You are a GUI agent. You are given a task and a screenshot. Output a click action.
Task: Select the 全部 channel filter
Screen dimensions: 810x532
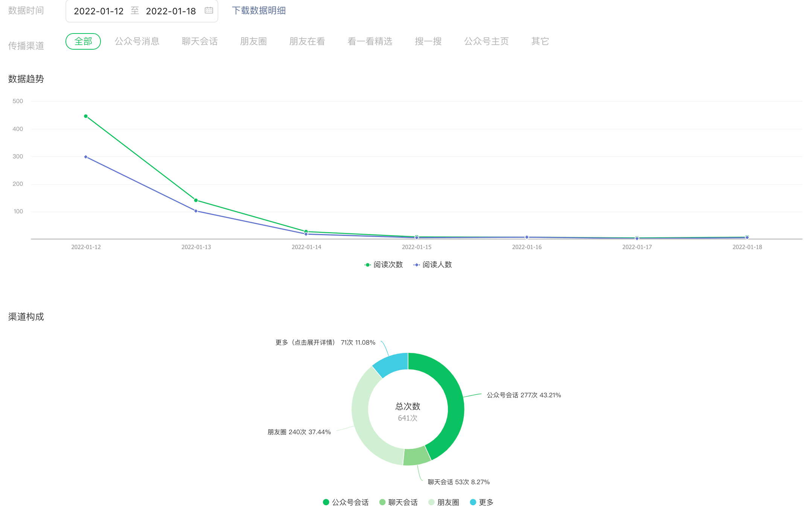pos(83,41)
